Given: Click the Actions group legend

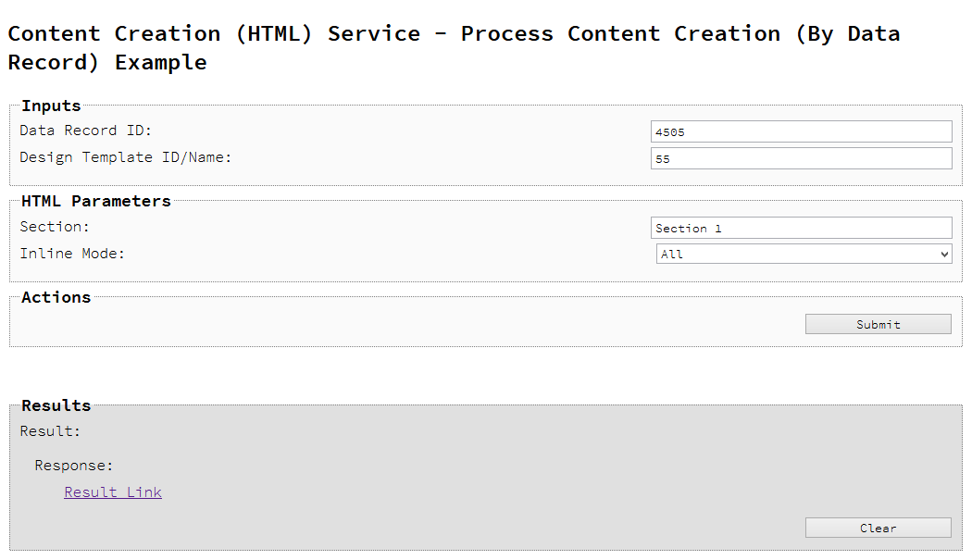Looking at the screenshot, I should [56, 297].
